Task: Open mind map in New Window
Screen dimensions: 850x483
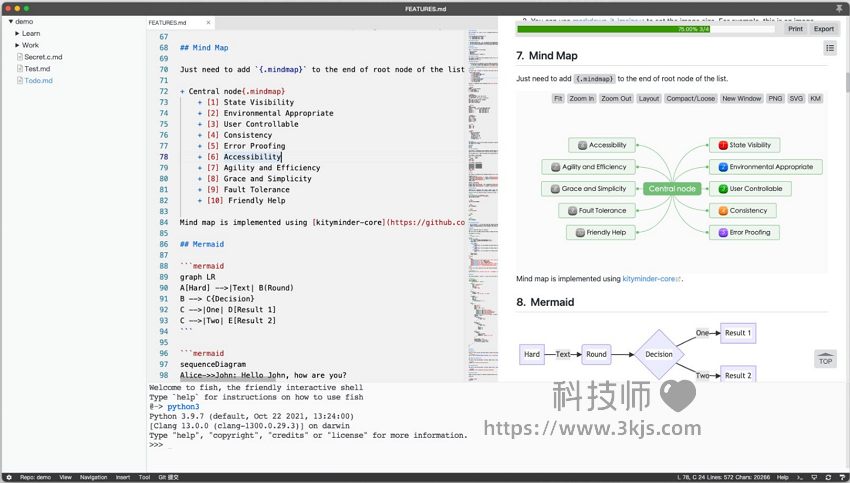Action: click(742, 99)
